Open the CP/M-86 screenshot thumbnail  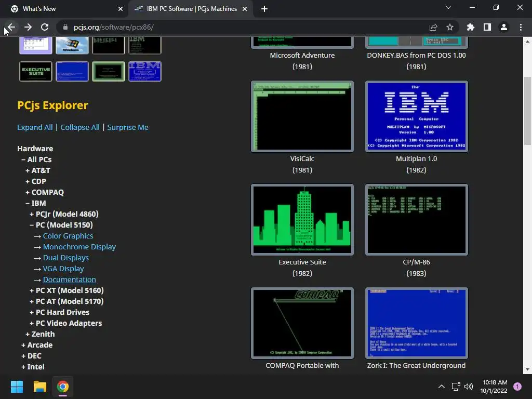click(x=416, y=220)
